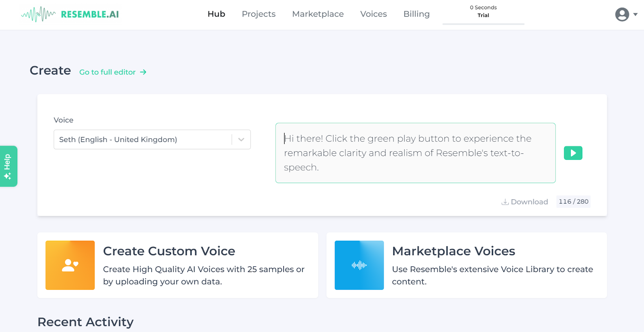
Task: Open the user account avatar menu
Action: pos(622,14)
